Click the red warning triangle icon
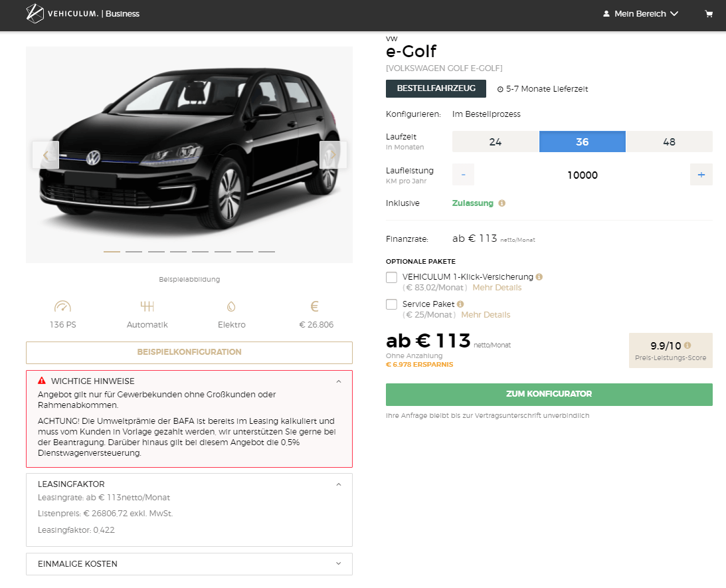The height and width of the screenshot is (588, 726). (x=42, y=381)
